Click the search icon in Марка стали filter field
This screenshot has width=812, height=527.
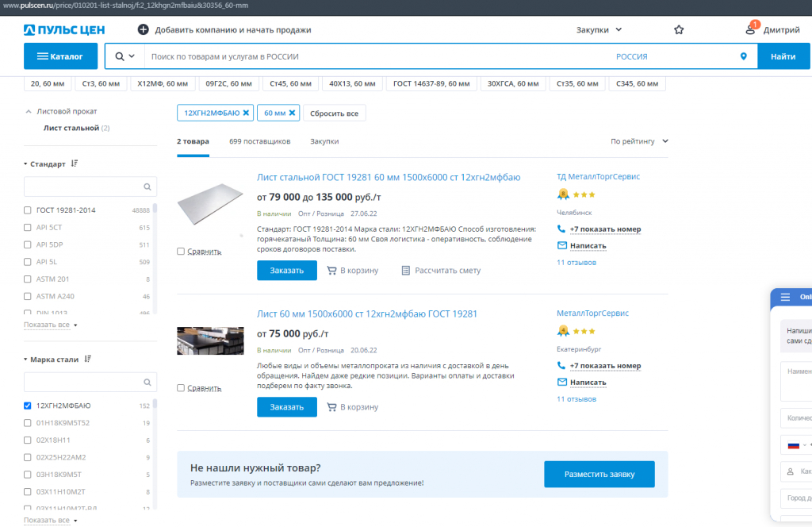pyautogui.click(x=147, y=382)
